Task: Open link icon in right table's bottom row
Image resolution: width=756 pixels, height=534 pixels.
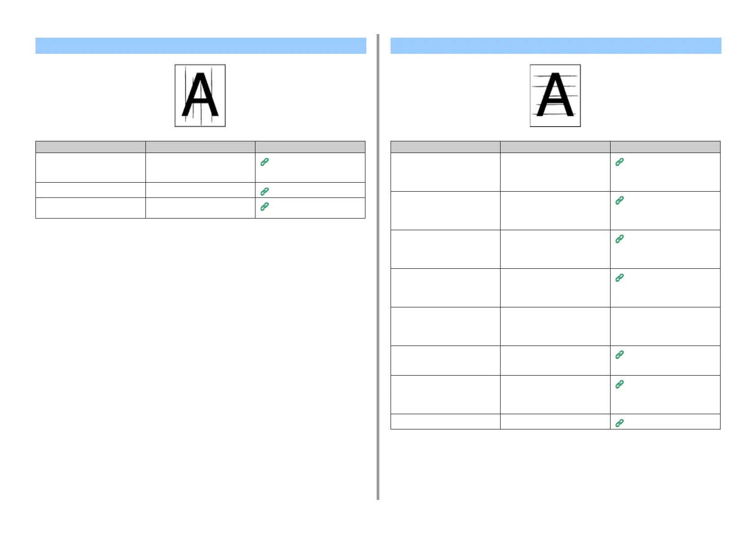Action: 620,423
